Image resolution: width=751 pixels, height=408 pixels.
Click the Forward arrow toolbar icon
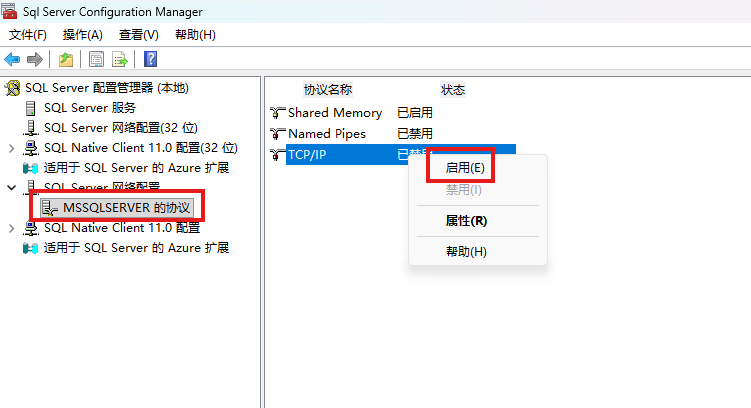click(x=35, y=59)
